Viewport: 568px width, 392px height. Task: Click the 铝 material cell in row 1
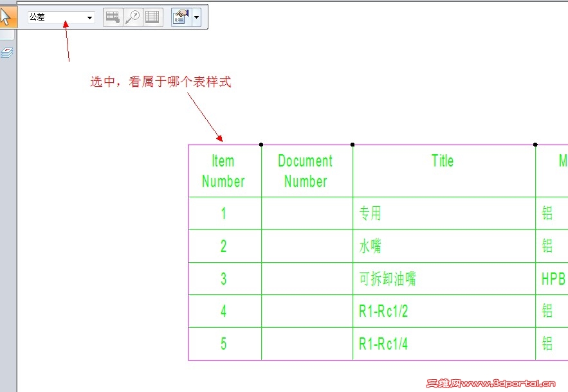[552, 213]
